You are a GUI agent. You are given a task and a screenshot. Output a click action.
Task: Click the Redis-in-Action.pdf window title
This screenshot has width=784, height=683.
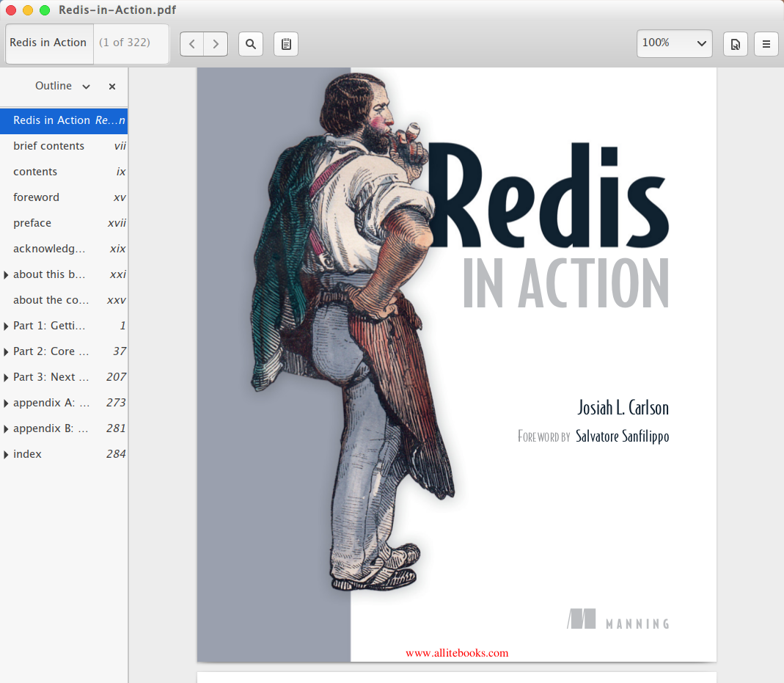coord(117,10)
